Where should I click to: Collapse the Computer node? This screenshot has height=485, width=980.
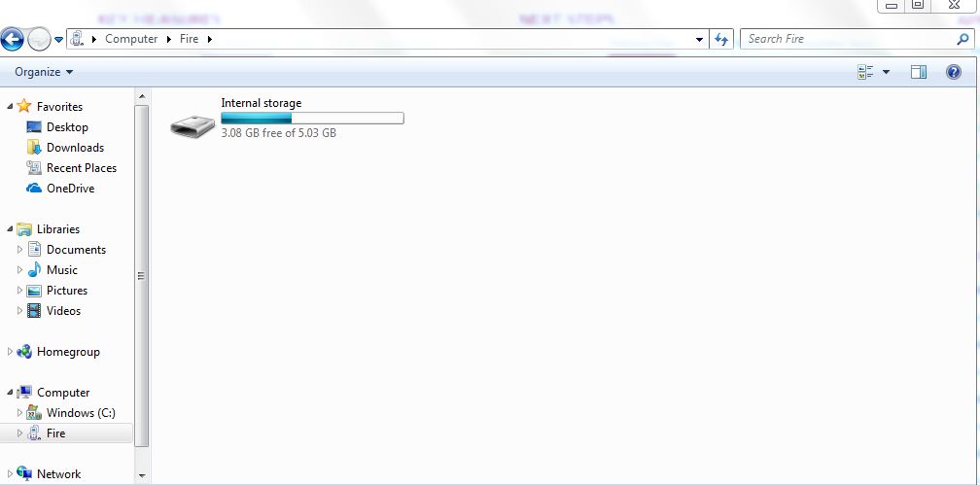tap(10, 393)
